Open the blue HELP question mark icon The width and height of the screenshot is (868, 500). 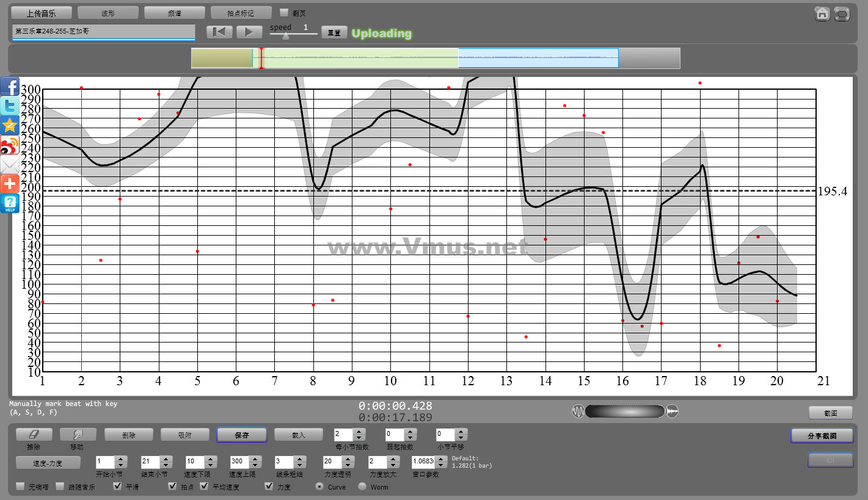[10, 204]
